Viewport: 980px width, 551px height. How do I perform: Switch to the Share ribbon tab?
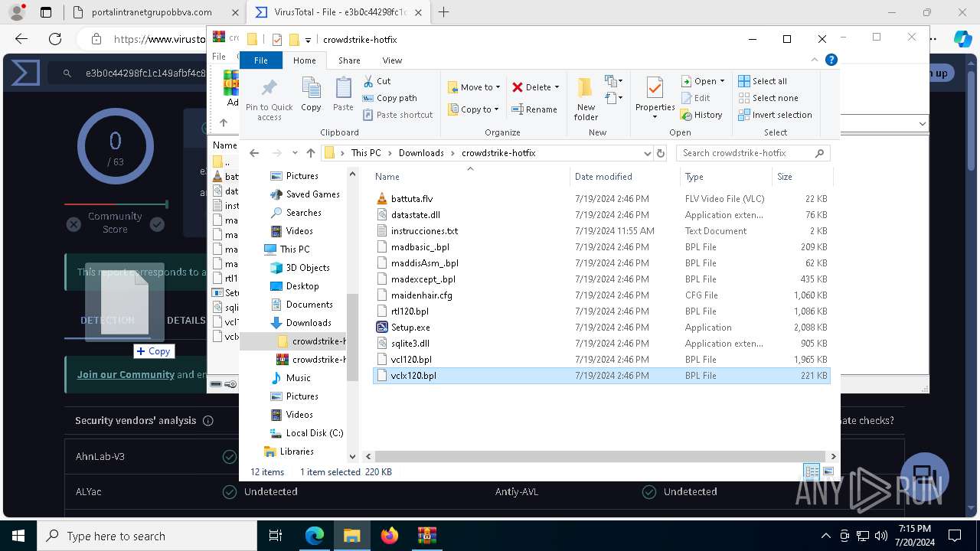[x=349, y=60]
